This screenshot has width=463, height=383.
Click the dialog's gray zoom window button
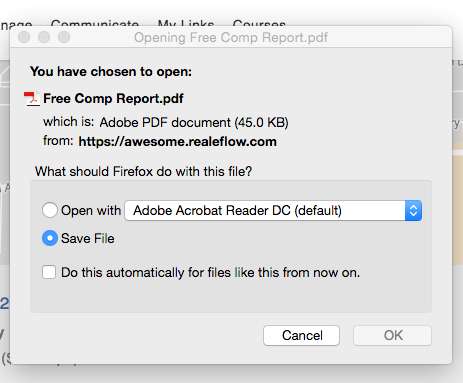click(64, 37)
